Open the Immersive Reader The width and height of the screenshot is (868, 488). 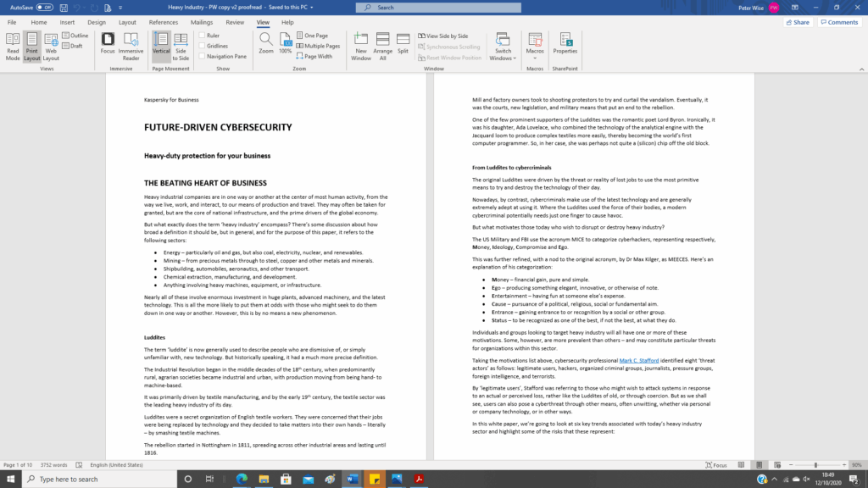click(x=131, y=47)
